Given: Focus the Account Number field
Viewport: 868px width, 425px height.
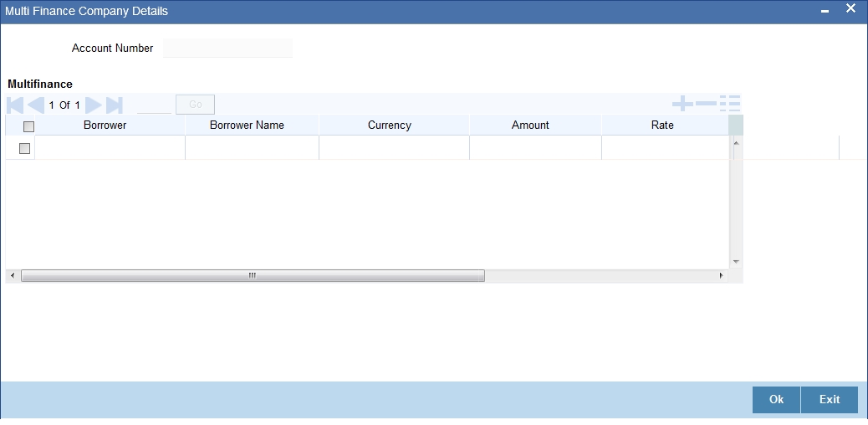Looking at the screenshot, I should pyautogui.click(x=227, y=49).
